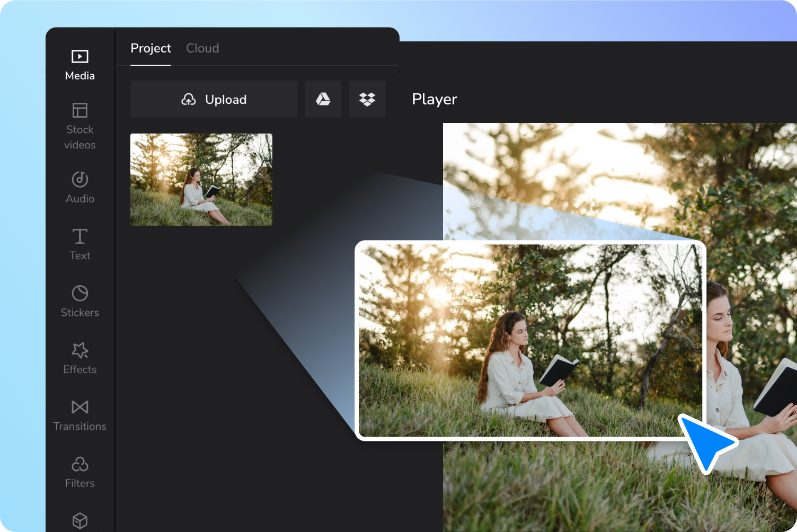
Task: Open the Stickers panel
Action: pyautogui.click(x=80, y=301)
